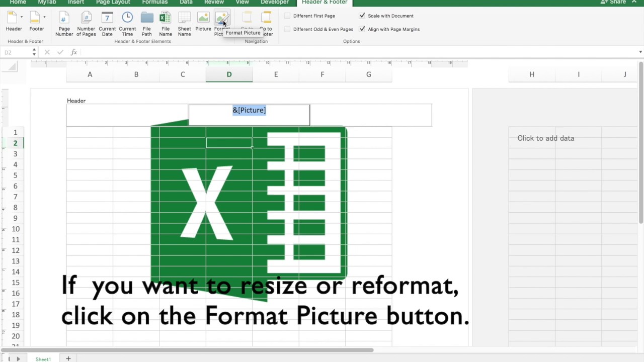644x362 pixels.
Task: Switch to the Home tab
Action: [18, 3]
